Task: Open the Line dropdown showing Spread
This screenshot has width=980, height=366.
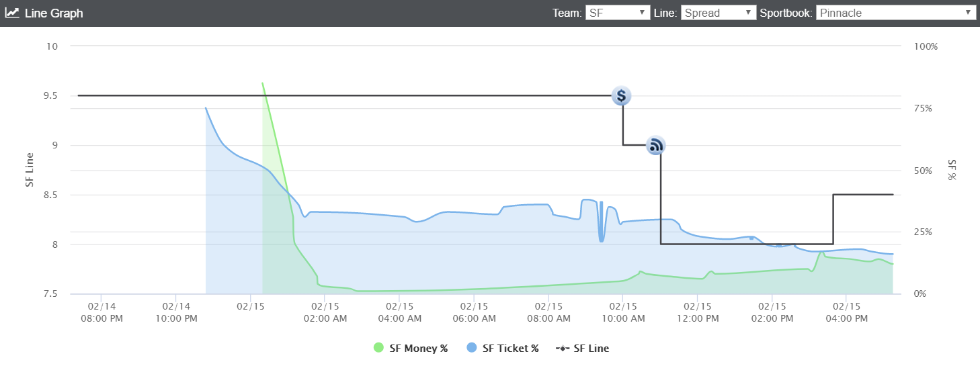Action: click(719, 13)
